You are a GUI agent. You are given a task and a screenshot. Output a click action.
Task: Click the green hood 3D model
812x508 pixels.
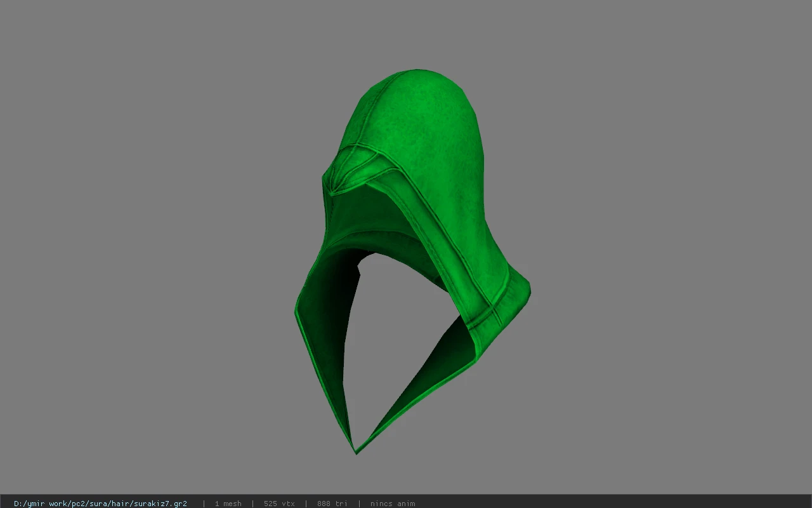412,260
